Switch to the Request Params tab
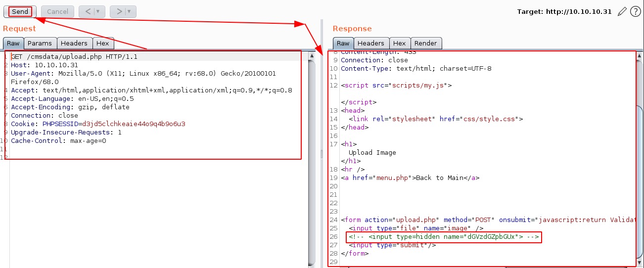This screenshot has height=268, width=644. 40,44
